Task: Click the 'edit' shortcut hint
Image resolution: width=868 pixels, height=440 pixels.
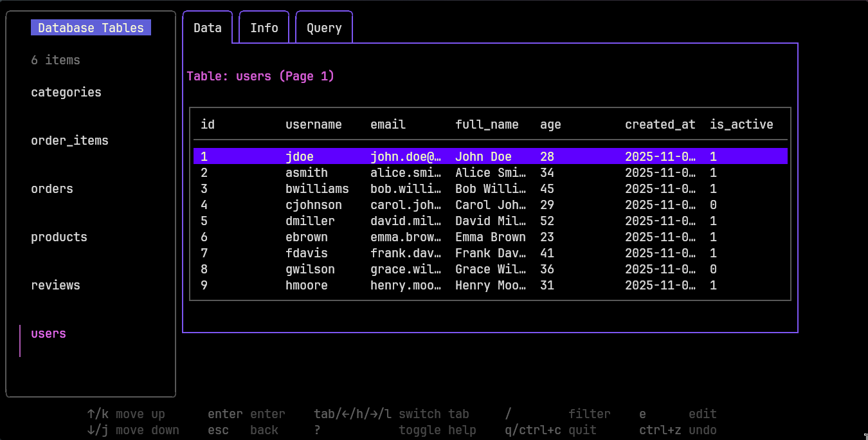Action: click(x=703, y=414)
